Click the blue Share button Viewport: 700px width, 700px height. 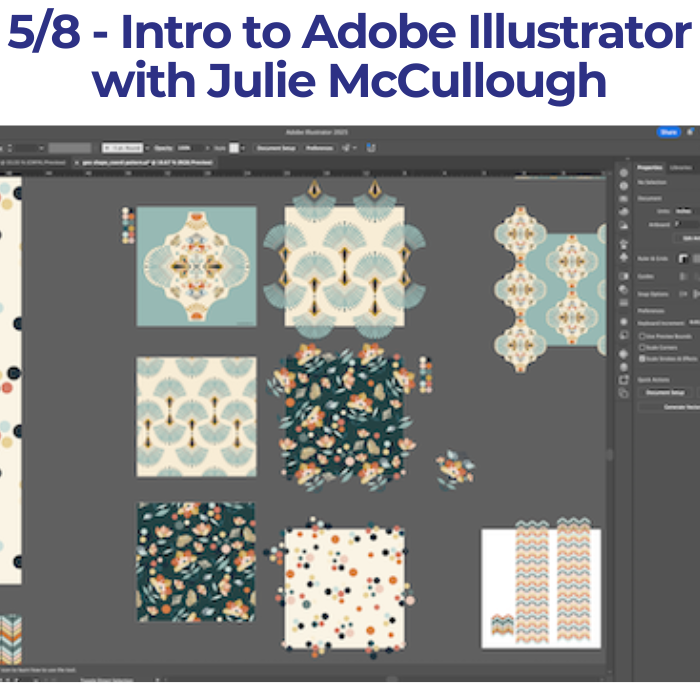pos(668,132)
